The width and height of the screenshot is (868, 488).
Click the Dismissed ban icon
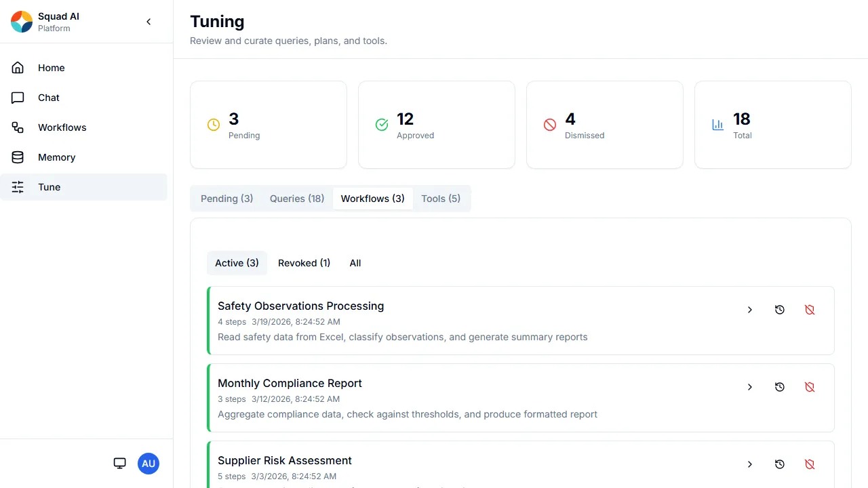[550, 125]
